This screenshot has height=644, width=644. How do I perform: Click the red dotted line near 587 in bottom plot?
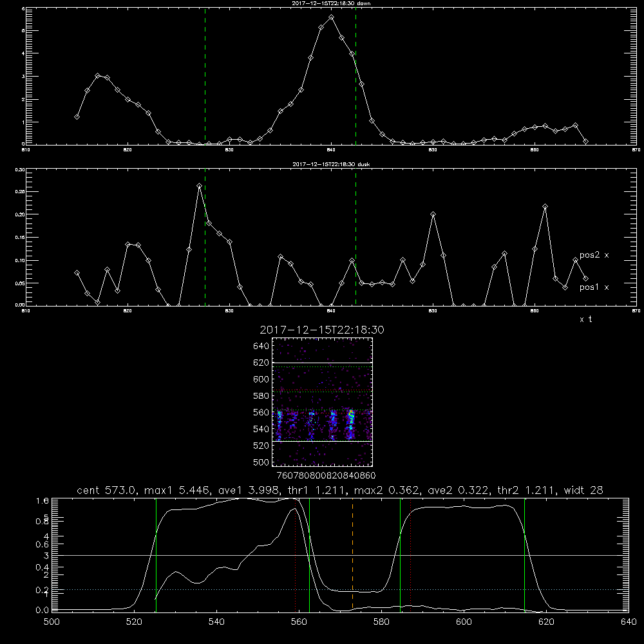click(x=410, y=554)
